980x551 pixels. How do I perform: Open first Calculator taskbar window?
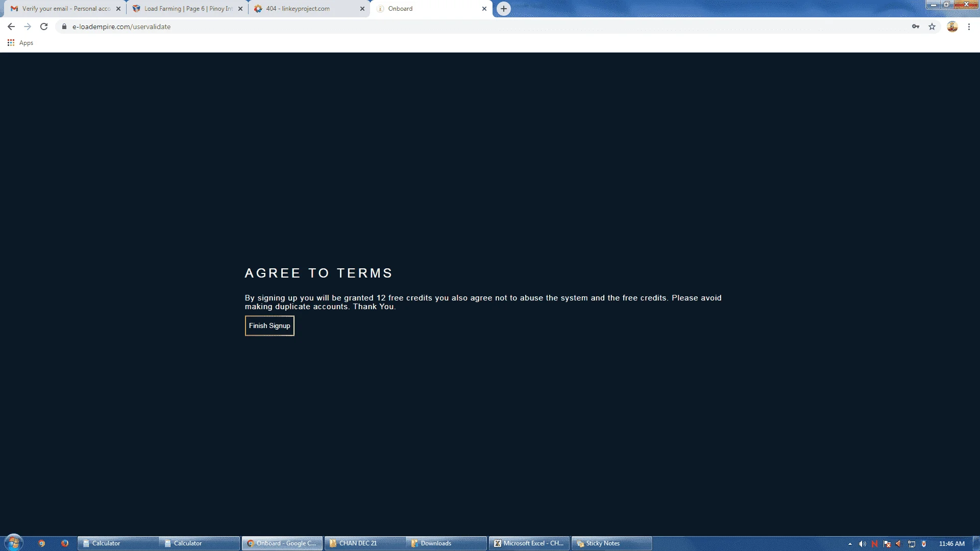tap(118, 543)
